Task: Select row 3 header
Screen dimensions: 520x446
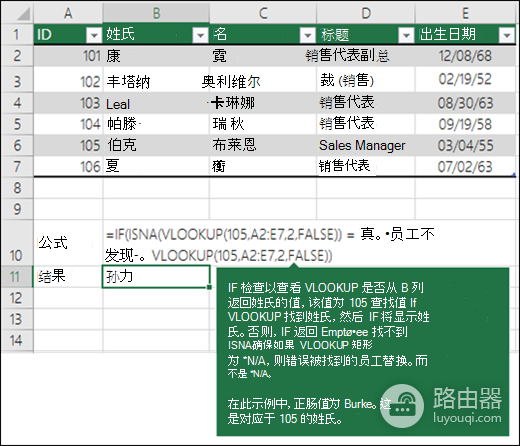Action: point(17,80)
